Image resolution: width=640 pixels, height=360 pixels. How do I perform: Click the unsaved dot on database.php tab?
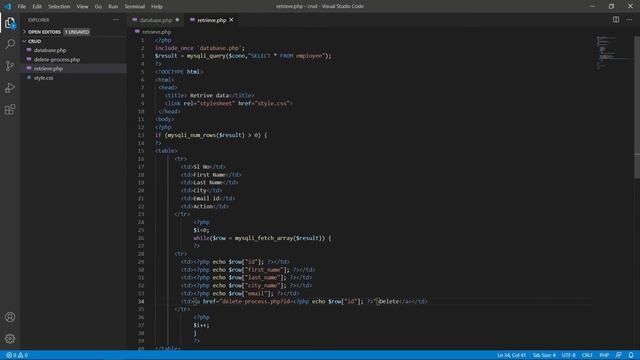point(177,20)
